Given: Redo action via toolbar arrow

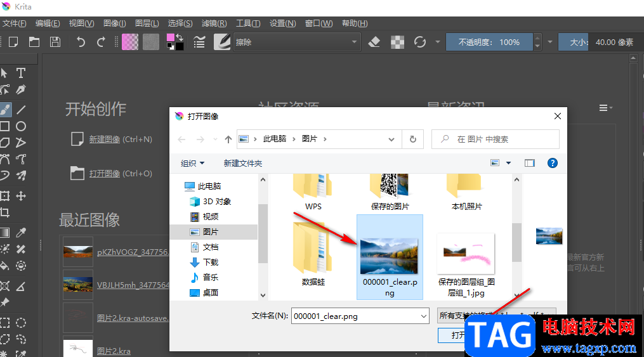Looking at the screenshot, I should point(101,42).
